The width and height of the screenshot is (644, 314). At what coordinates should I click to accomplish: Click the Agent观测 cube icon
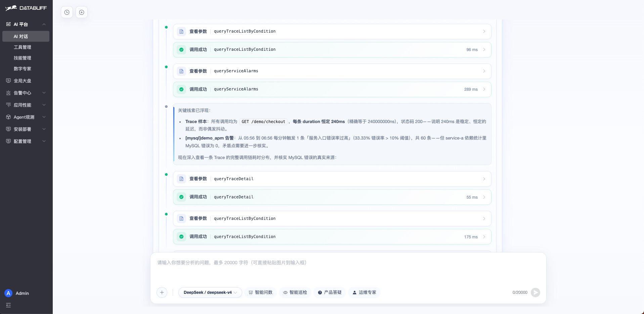(8, 117)
